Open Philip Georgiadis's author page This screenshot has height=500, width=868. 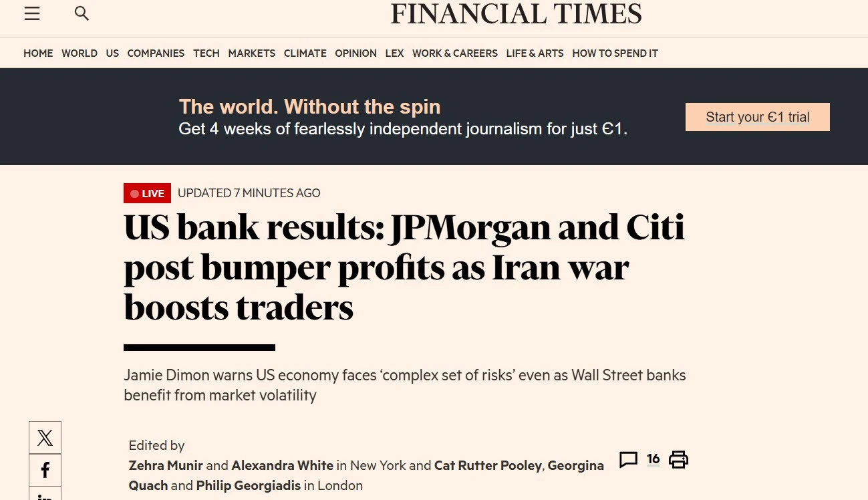248,485
